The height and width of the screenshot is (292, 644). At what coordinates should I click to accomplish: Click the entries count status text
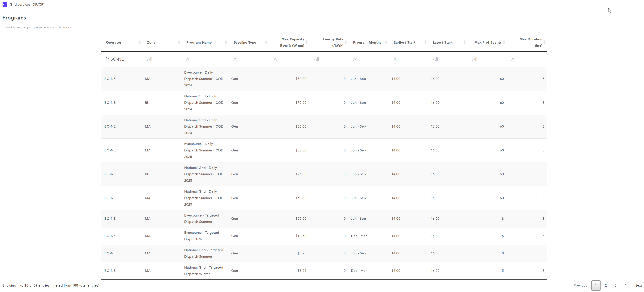pyautogui.click(x=51, y=286)
